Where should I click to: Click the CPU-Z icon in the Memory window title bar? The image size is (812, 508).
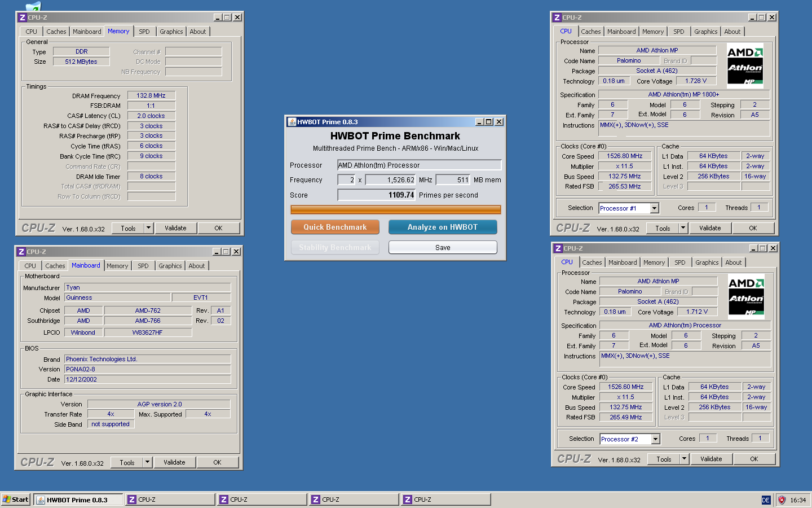point(22,17)
